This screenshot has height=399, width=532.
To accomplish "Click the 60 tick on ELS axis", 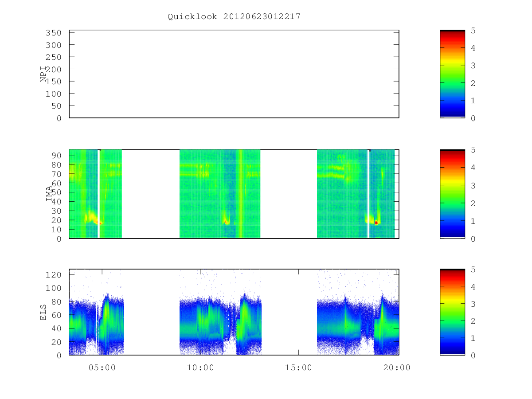I will coord(57,315).
